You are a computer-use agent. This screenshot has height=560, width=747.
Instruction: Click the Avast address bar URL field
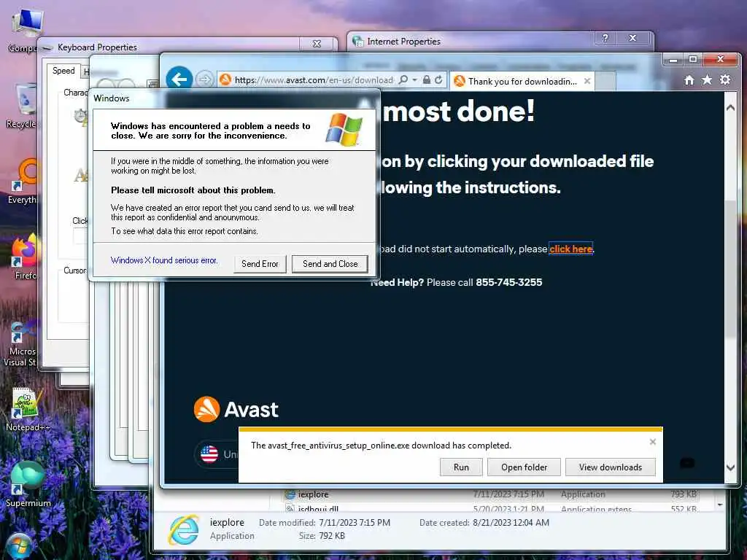pyautogui.click(x=314, y=80)
